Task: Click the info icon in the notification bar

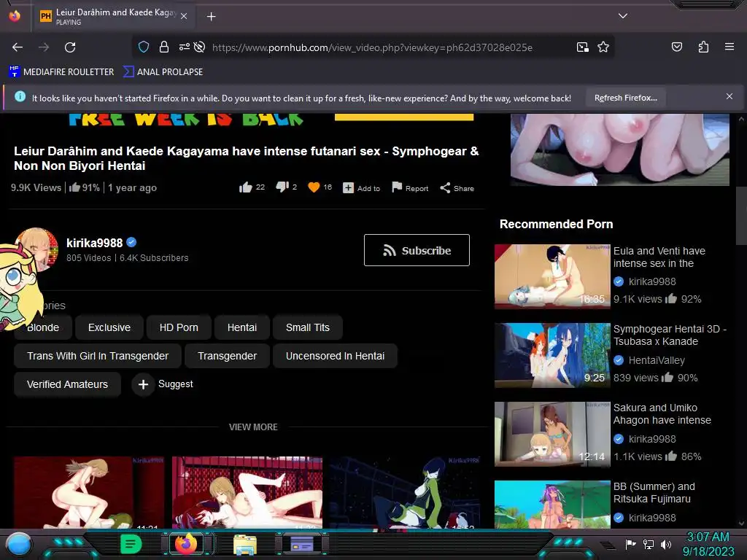Action: [x=20, y=97]
